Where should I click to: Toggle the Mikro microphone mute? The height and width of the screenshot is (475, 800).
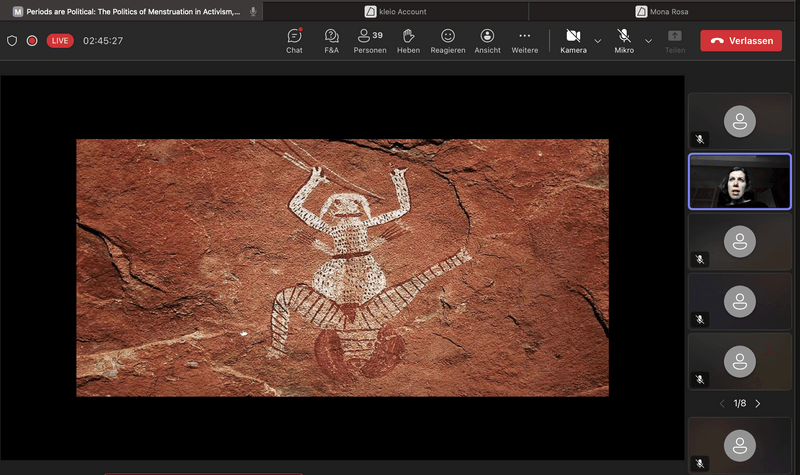[624, 40]
